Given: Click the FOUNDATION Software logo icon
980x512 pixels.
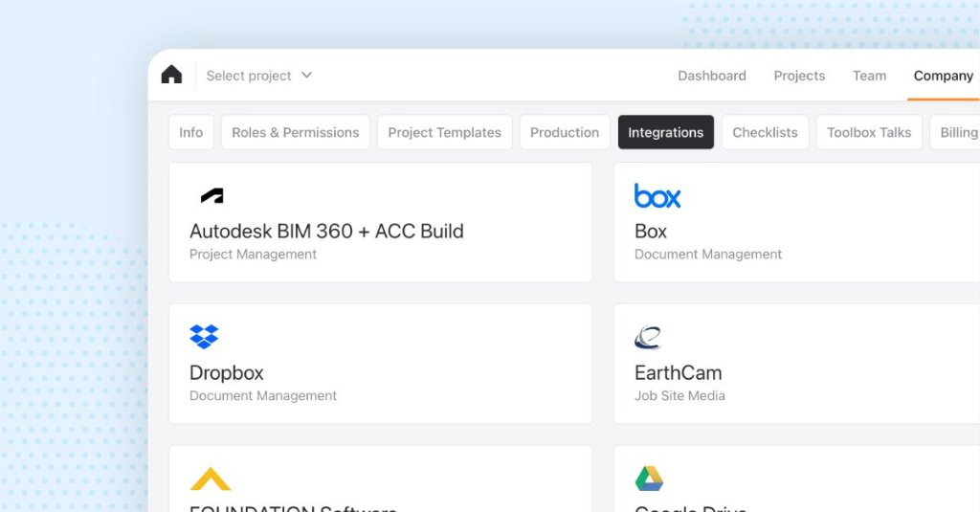Looking at the screenshot, I should pos(211,479).
